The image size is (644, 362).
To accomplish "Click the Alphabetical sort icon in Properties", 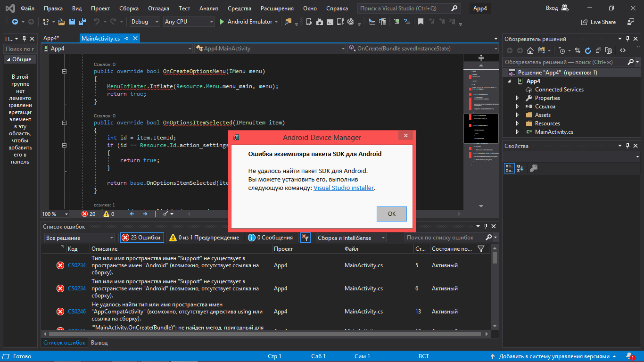I will 520,168.
